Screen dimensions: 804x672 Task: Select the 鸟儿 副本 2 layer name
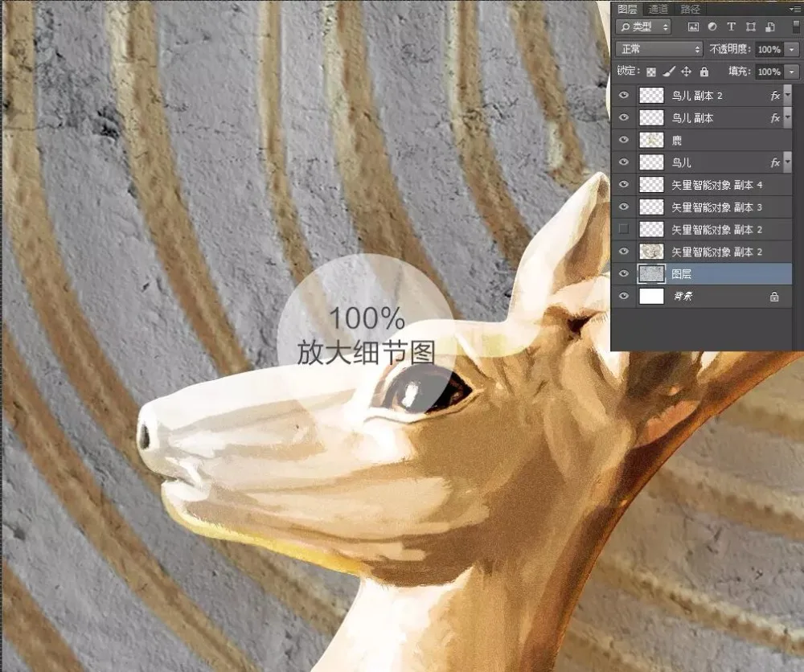[697, 96]
